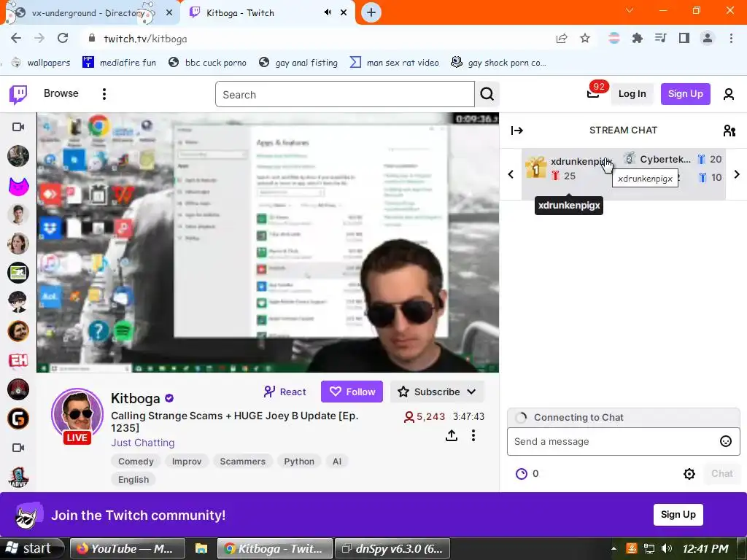Follow the Kitboga channel
Image resolution: width=747 pixels, height=560 pixels.
pyautogui.click(x=352, y=392)
